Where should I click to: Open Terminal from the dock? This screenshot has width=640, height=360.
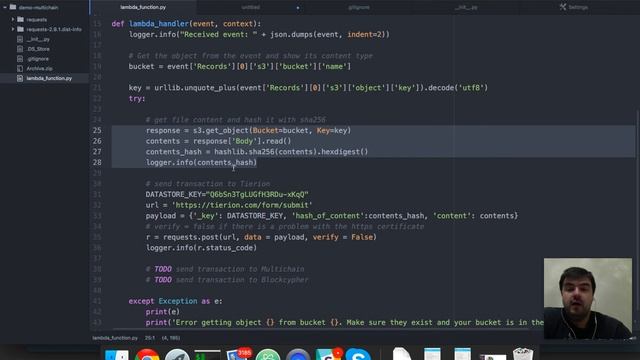[207, 354]
